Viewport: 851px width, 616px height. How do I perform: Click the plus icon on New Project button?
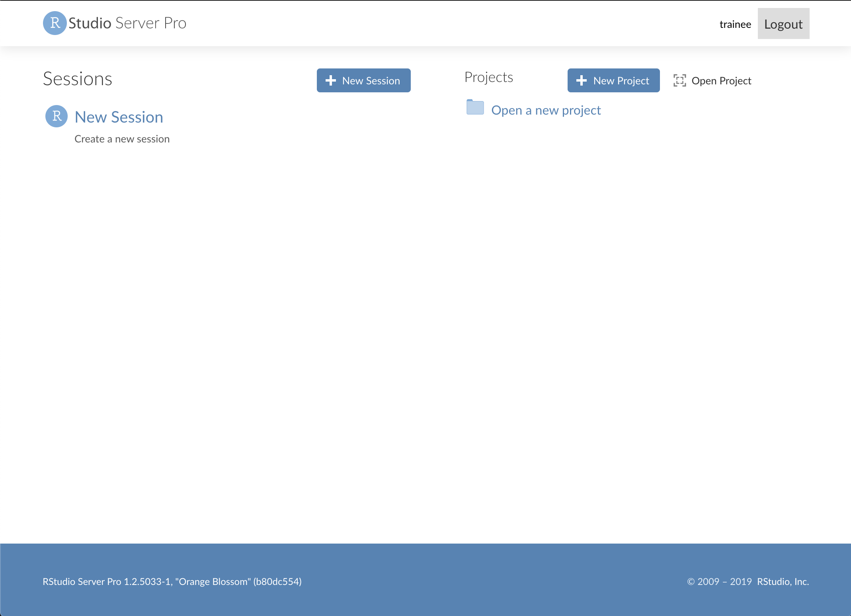(582, 80)
